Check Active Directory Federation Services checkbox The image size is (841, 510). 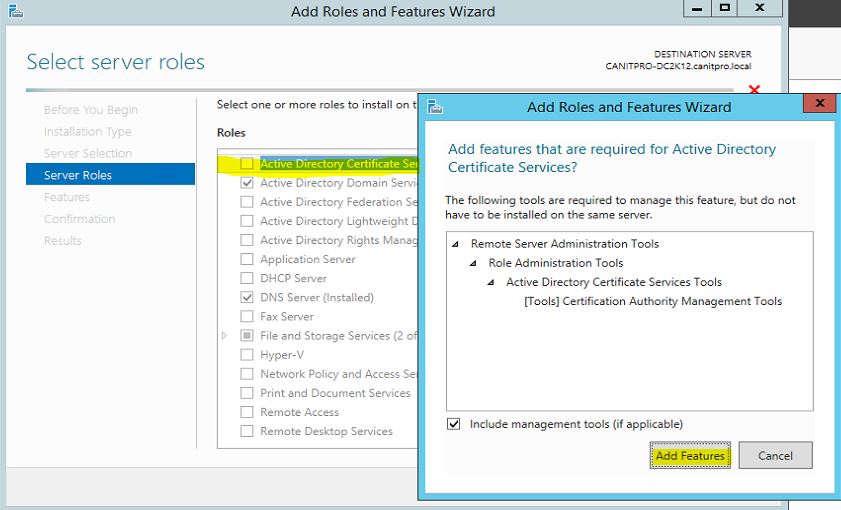[247, 202]
